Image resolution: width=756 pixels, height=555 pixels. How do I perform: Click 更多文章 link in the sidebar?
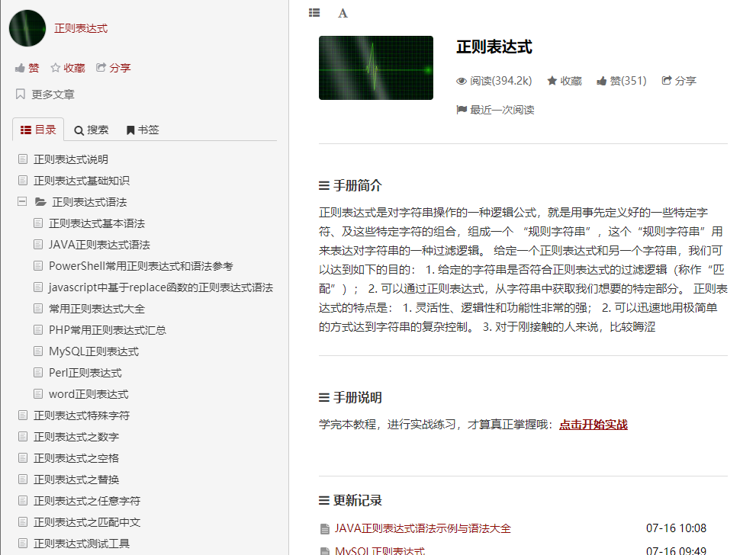pos(53,95)
